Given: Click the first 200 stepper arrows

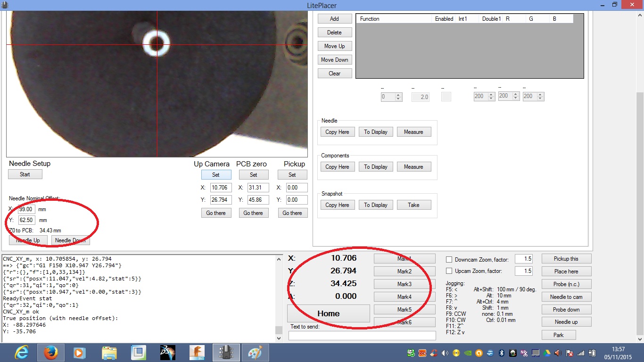Looking at the screenshot, I should 492,97.
